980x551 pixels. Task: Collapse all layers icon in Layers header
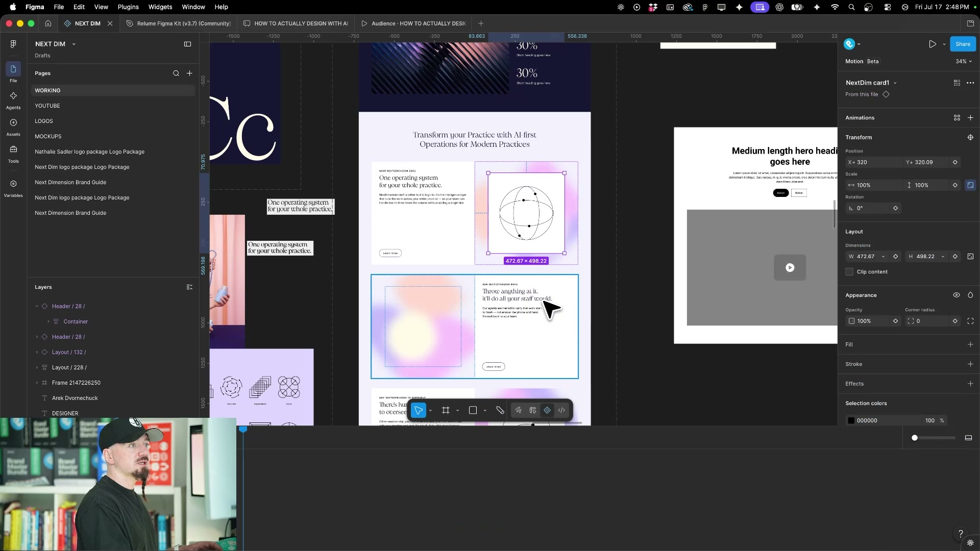click(x=189, y=287)
